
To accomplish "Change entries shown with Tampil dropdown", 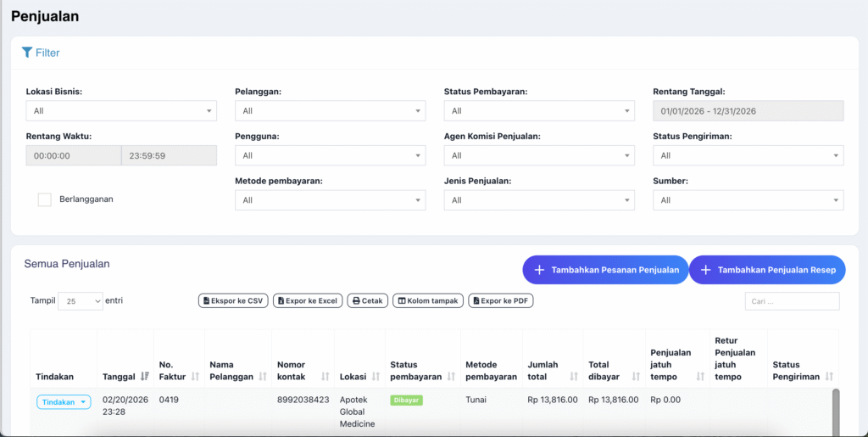I will tap(80, 301).
